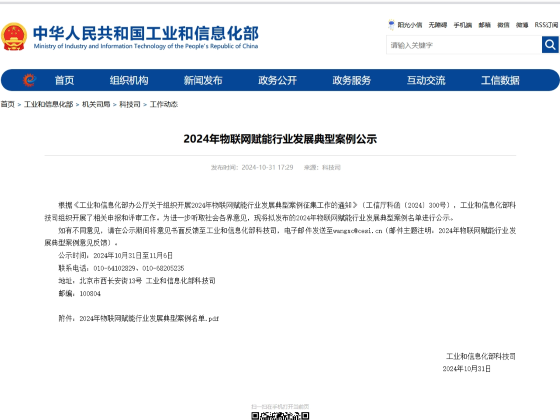This screenshot has width=560, height=420.
Task: Navigate to 互动交流
Action: [426, 80]
